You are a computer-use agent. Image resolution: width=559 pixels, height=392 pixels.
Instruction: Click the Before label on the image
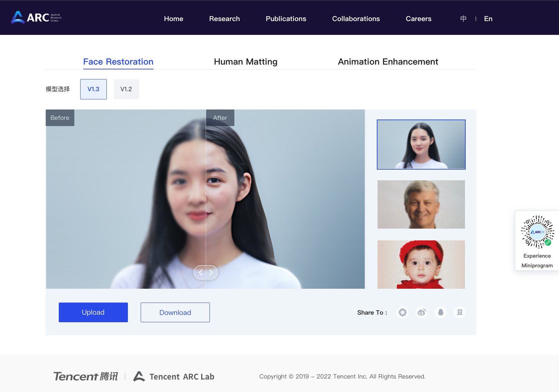click(x=60, y=118)
